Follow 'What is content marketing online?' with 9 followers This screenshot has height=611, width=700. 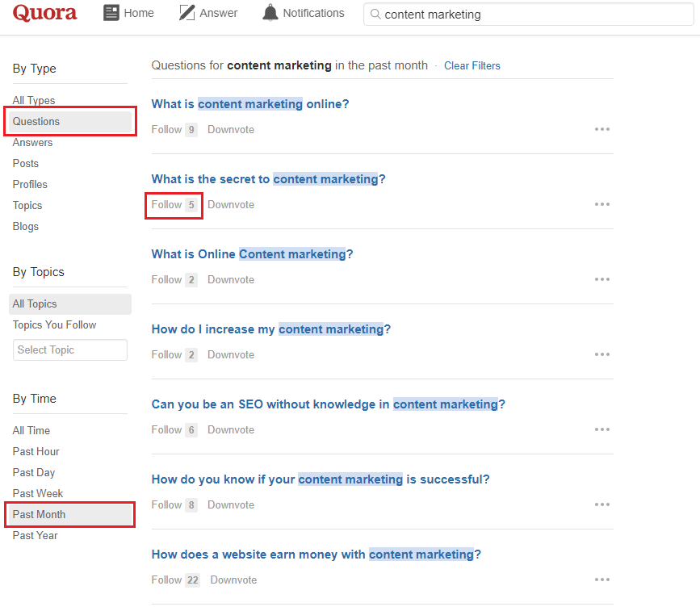[174, 129]
